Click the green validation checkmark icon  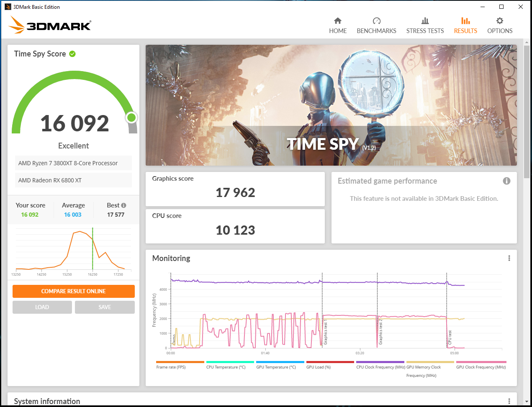click(72, 54)
